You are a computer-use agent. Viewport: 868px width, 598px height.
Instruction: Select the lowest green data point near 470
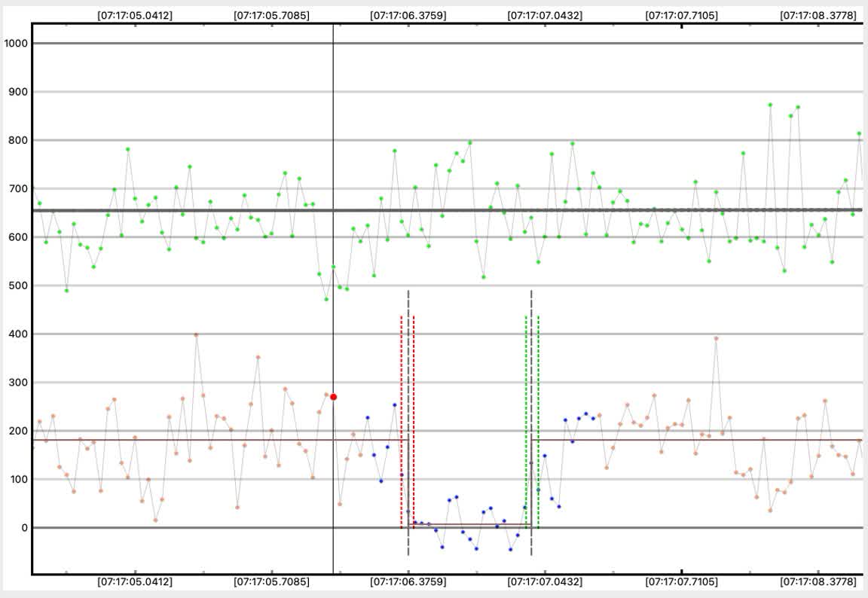pos(326,299)
